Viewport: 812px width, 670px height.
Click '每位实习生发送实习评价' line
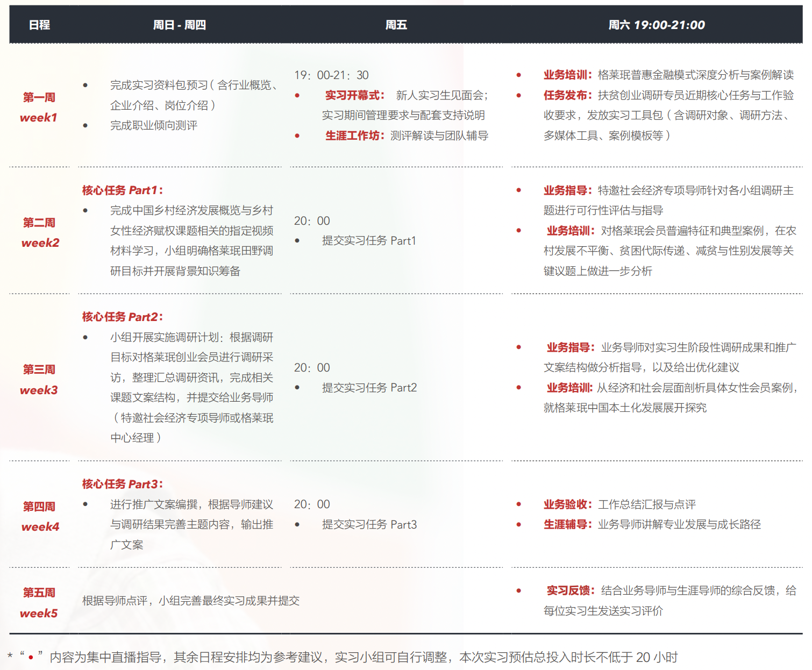pyautogui.click(x=603, y=611)
